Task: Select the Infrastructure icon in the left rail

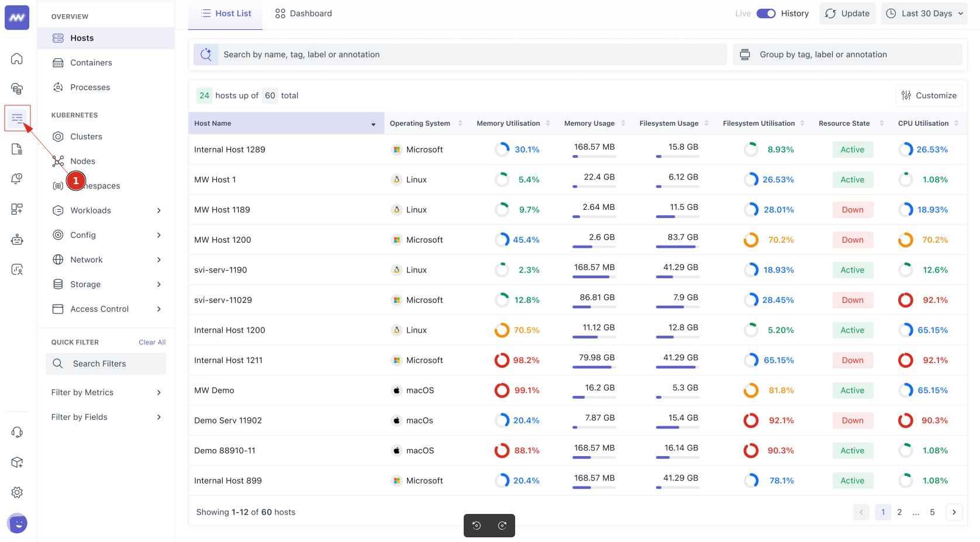Action: (x=17, y=88)
